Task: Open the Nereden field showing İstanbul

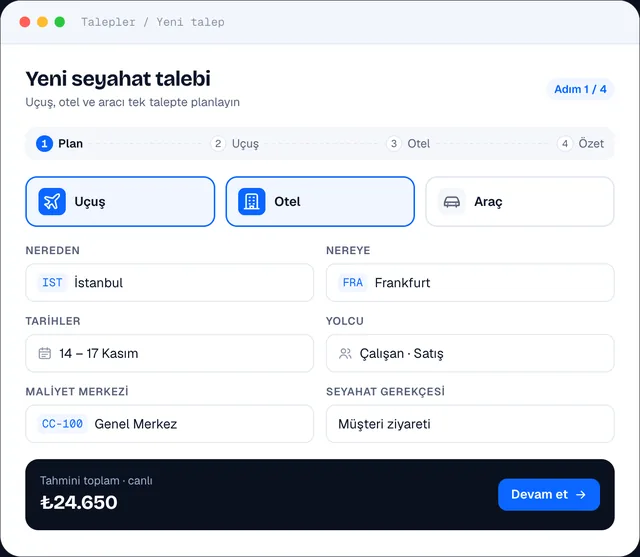Action: [169, 282]
